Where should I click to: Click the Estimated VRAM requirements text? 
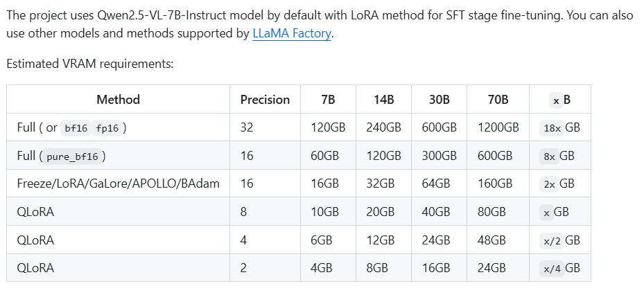coord(89,64)
